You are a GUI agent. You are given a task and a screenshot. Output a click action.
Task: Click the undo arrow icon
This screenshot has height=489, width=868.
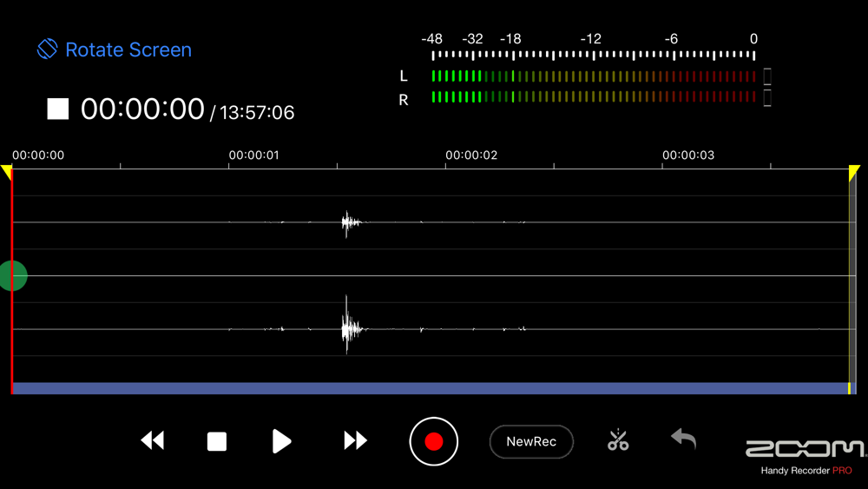(x=684, y=439)
